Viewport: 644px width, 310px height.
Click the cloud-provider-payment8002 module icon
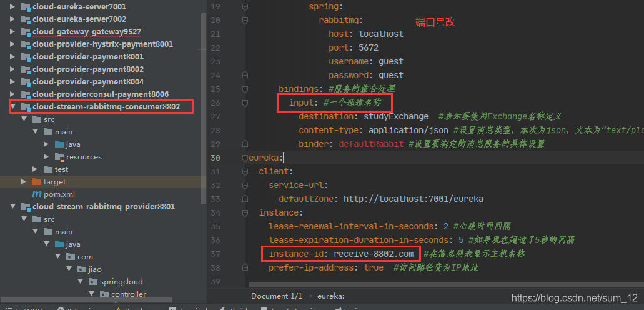pos(26,69)
